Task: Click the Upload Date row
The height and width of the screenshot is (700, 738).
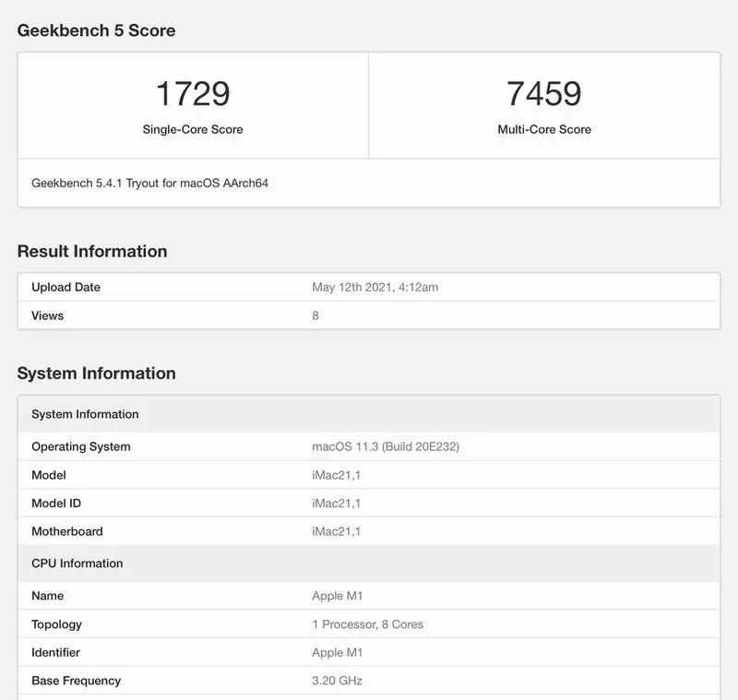Action: coord(65,287)
